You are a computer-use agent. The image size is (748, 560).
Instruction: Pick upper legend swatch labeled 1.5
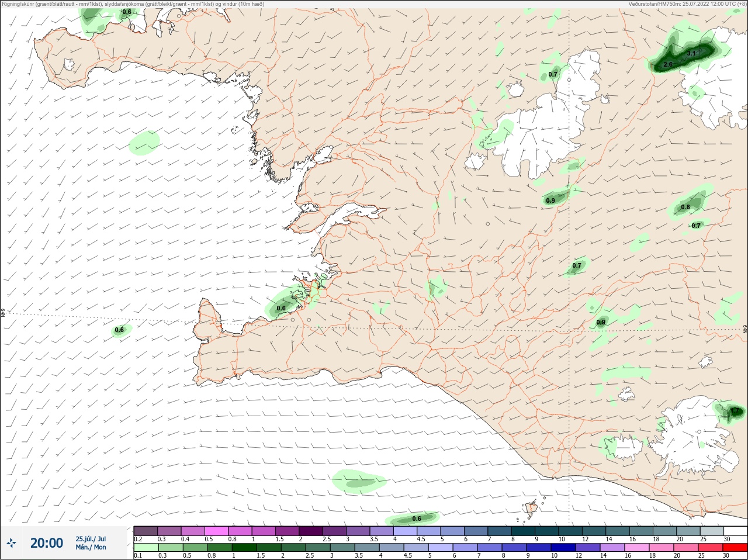coord(287,531)
